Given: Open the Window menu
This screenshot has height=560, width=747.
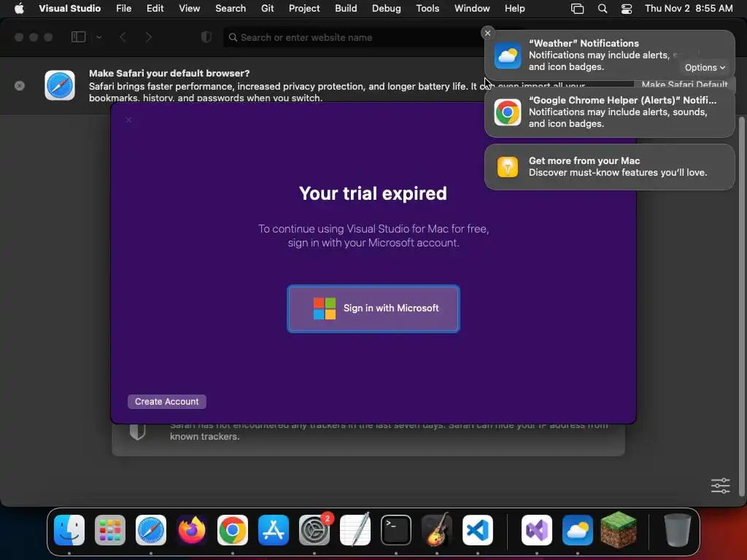Looking at the screenshot, I should coord(472,9).
